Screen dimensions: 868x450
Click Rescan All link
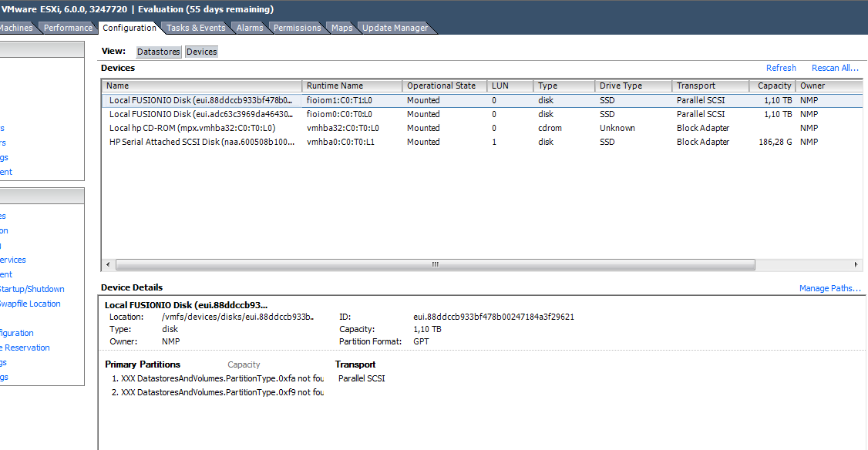(x=834, y=68)
